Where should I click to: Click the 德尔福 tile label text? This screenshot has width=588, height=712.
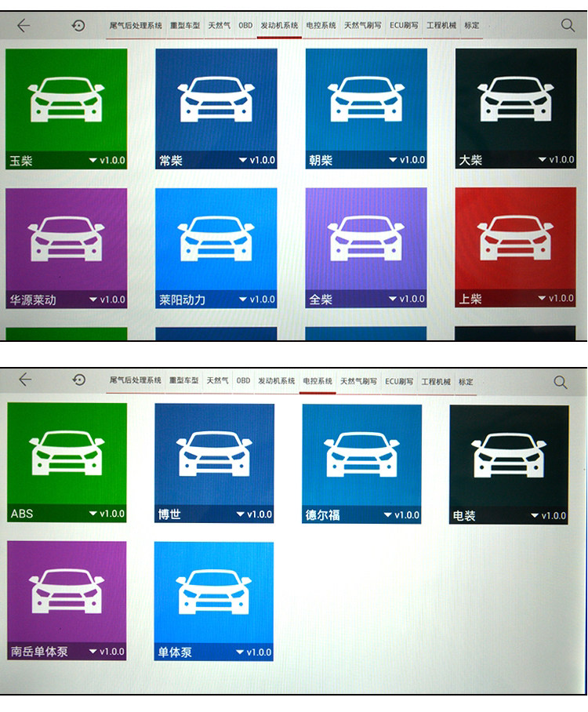(x=322, y=515)
